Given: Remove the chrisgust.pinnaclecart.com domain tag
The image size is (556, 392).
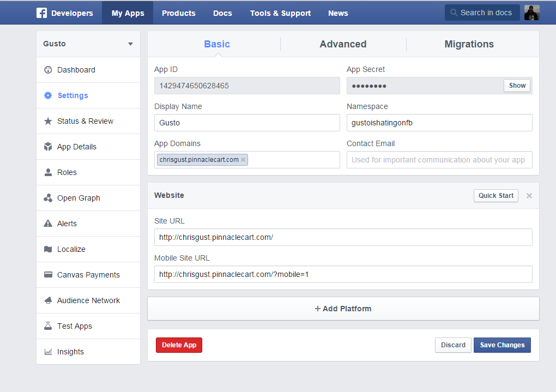Looking at the screenshot, I should (x=243, y=160).
